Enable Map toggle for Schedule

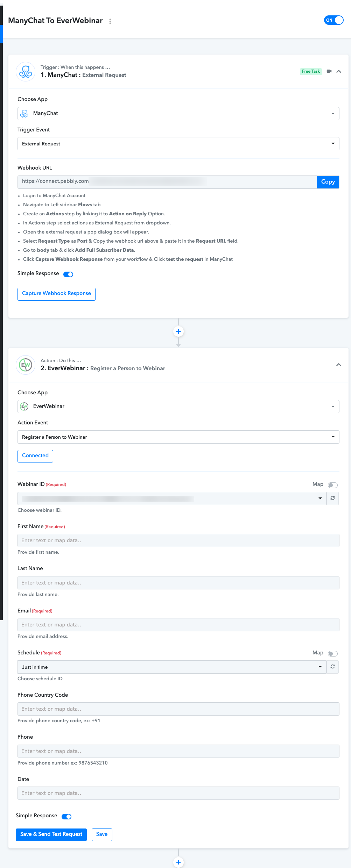[x=333, y=653]
